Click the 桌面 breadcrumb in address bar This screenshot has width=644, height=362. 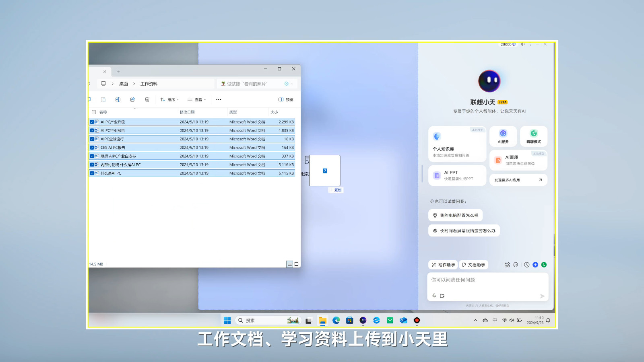(x=124, y=84)
